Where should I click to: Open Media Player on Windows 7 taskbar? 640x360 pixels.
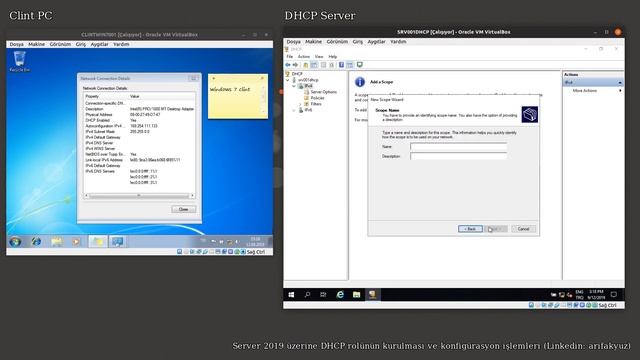pyautogui.click(x=76, y=242)
